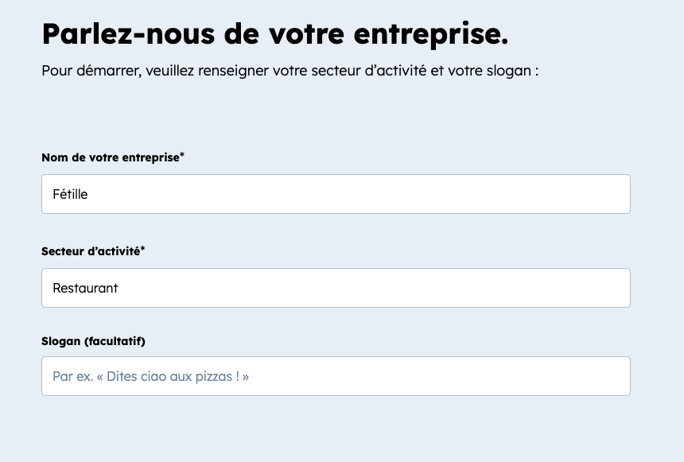
Task: Click the company name field containing Fétille
Action: coord(335,194)
